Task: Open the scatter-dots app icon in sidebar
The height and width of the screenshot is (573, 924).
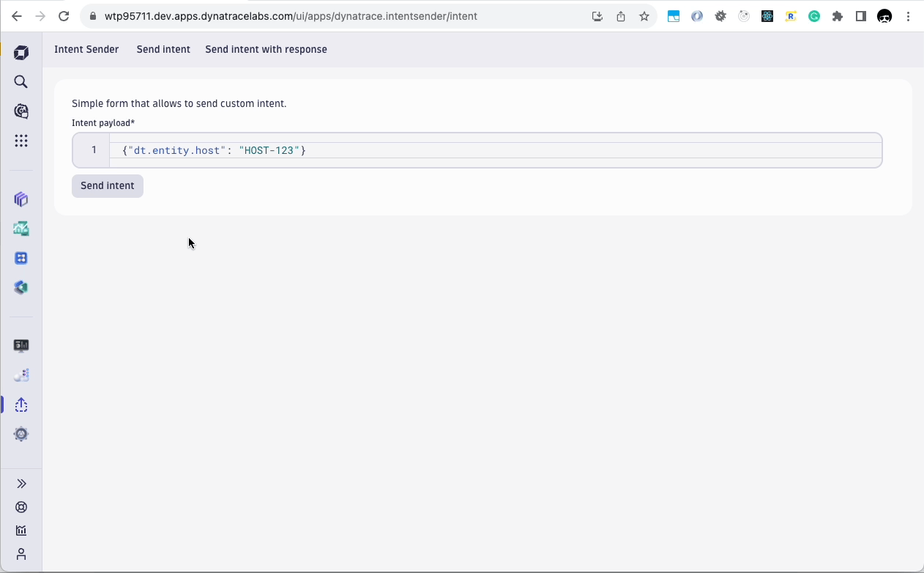Action: click(21, 375)
